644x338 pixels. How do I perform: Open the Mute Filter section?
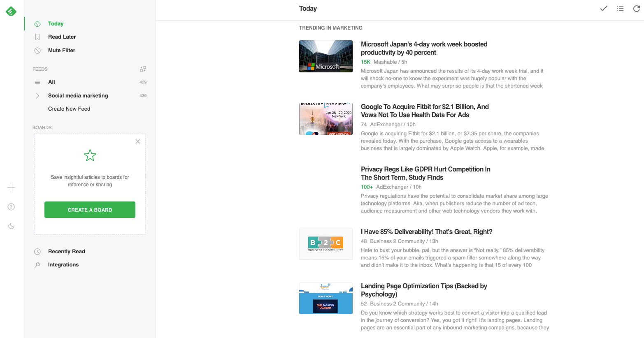pyautogui.click(x=61, y=50)
